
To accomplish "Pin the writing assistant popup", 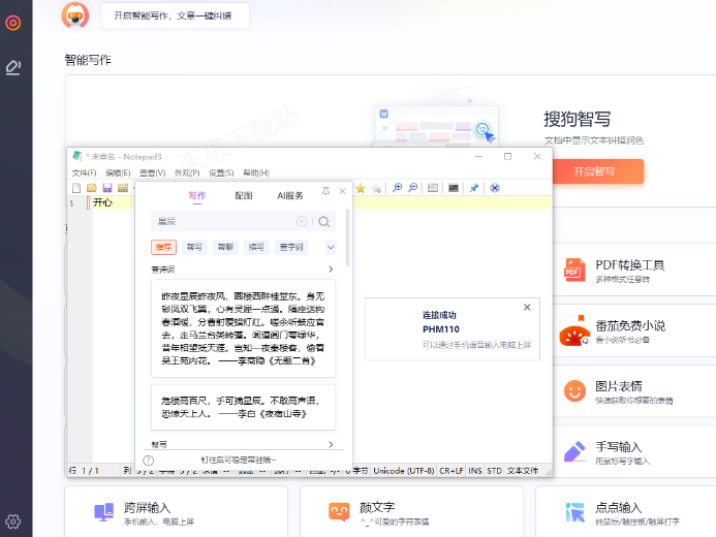I will tap(326, 191).
